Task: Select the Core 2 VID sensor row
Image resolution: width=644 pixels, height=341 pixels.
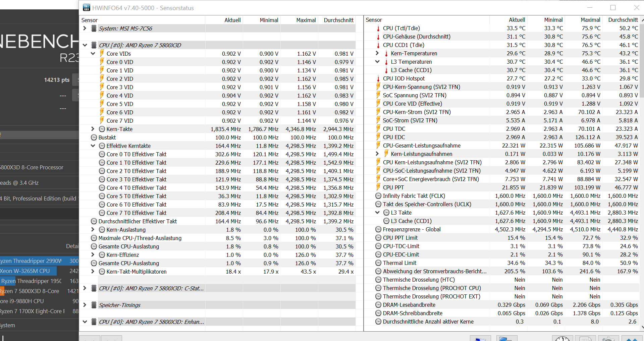Action: (218, 79)
